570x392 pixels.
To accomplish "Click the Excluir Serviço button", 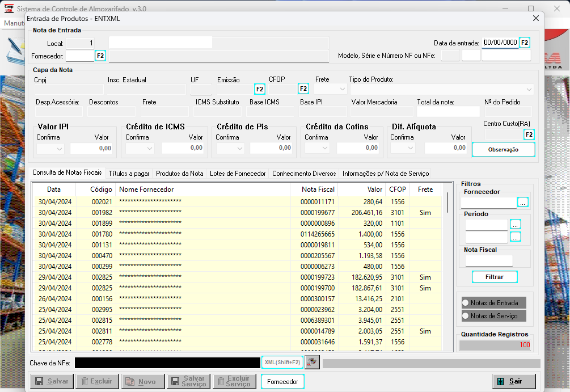I will click(234, 381).
